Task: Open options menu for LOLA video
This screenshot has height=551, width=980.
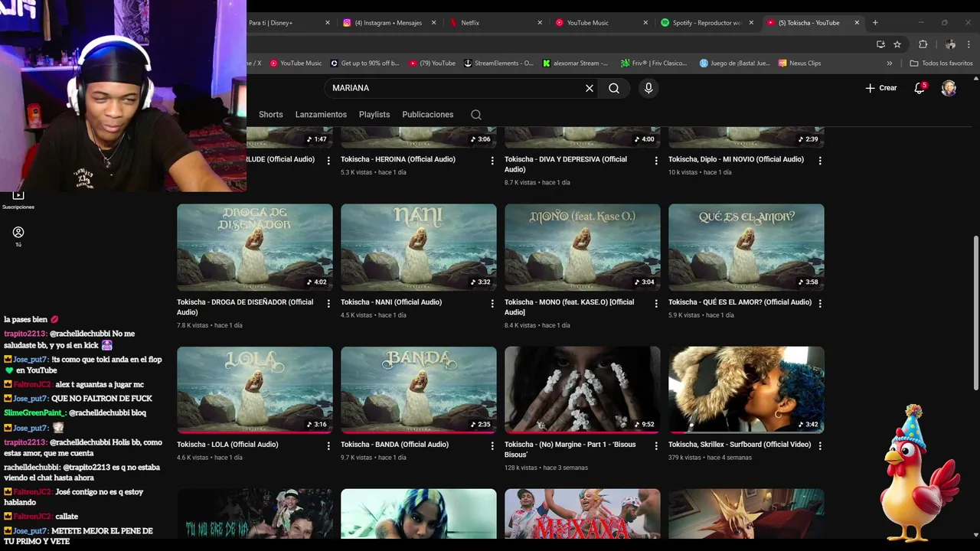Action: pos(328,446)
